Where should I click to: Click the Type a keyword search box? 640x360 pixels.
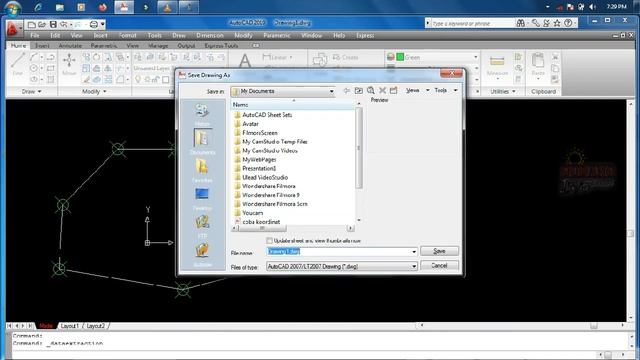472,24
